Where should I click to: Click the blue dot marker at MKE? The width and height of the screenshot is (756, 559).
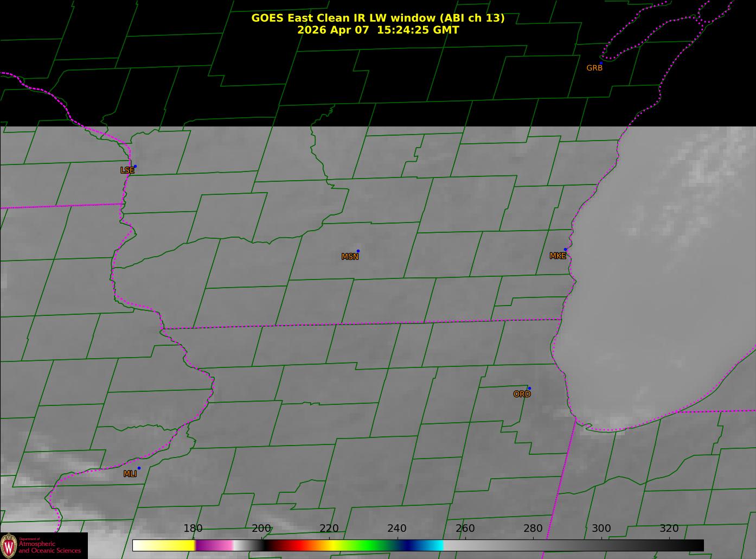point(565,250)
